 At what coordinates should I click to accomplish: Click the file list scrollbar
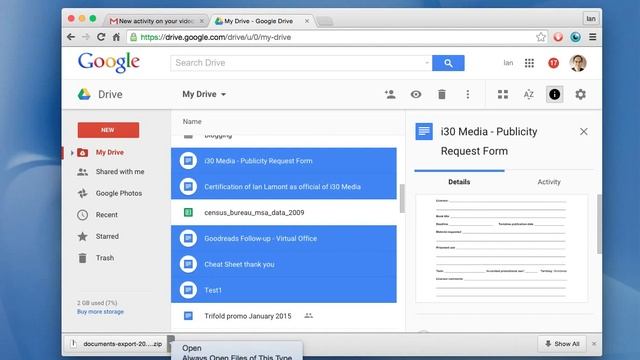[x=402, y=198]
